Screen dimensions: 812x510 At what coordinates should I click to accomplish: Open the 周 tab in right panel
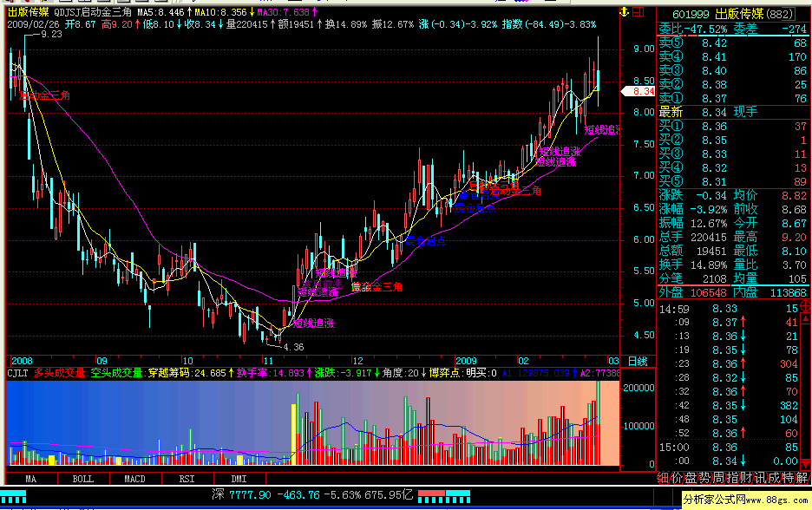(719, 478)
